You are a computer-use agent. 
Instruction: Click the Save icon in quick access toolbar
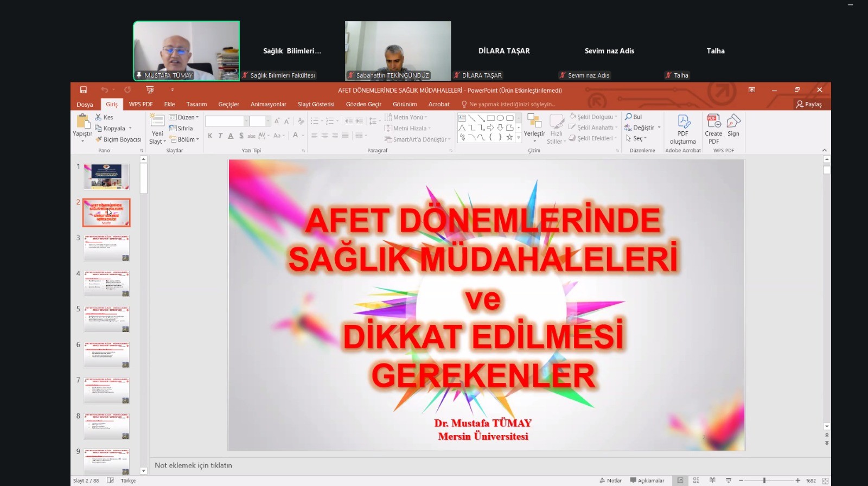(x=84, y=90)
